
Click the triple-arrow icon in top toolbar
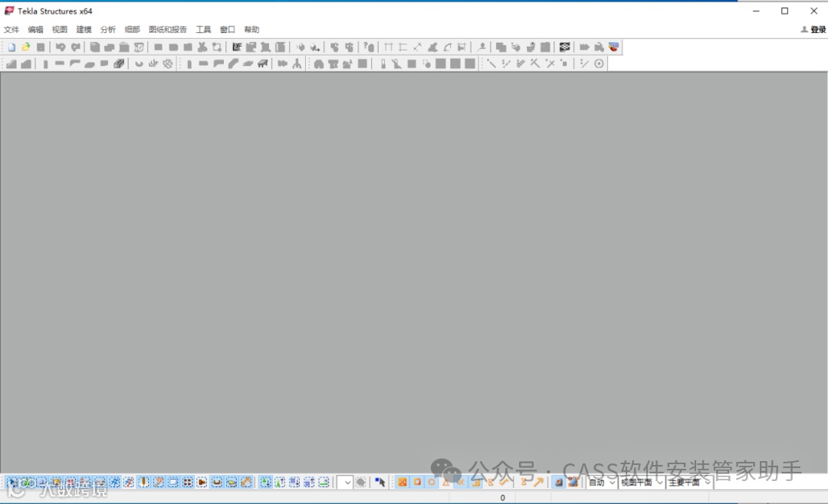(x=584, y=47)
